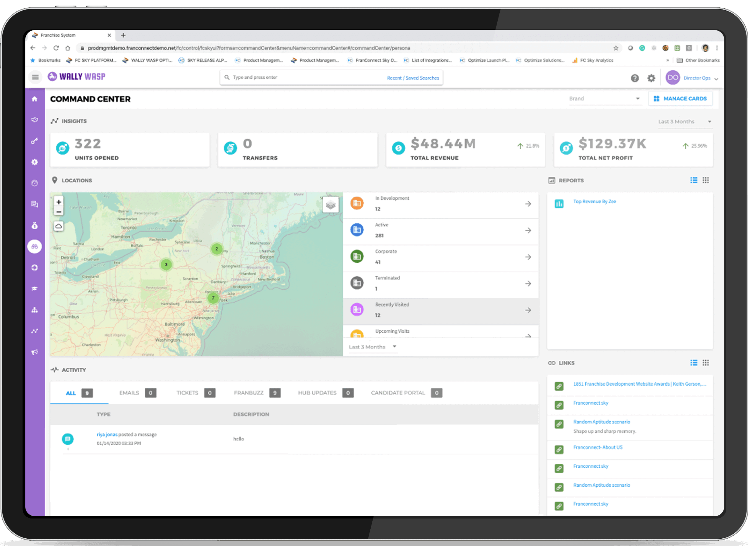This screenshot has width=756, height=546.
Task: Click the money bag icon in the sidebar
Action: pos(35,225)
